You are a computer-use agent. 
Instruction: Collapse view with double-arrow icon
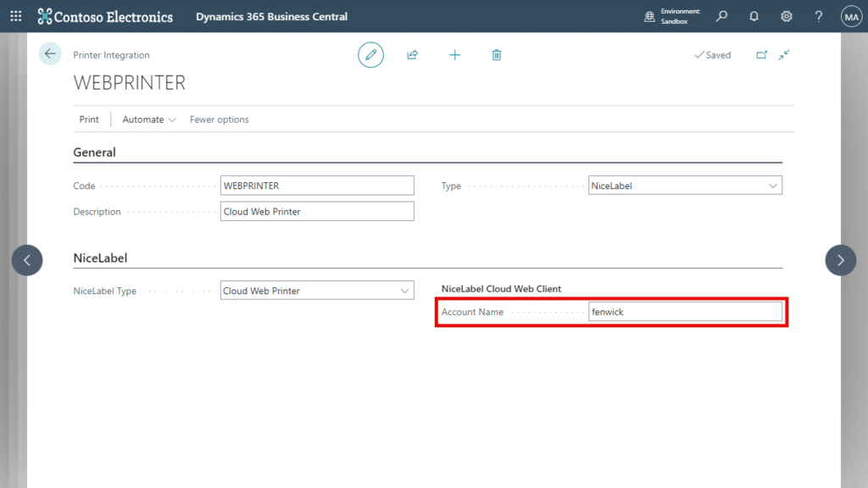click(783, 54)
